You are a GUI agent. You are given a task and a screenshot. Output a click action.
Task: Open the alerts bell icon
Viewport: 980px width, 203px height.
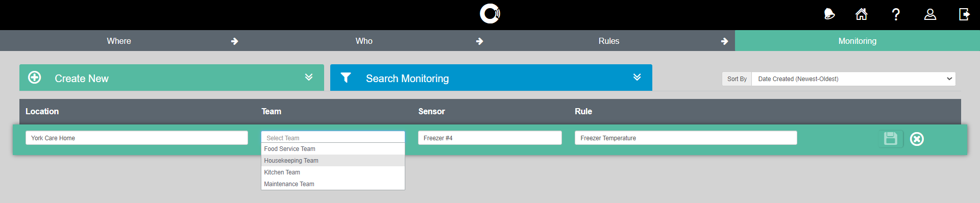pyautogui.click(x=829, y=14)
